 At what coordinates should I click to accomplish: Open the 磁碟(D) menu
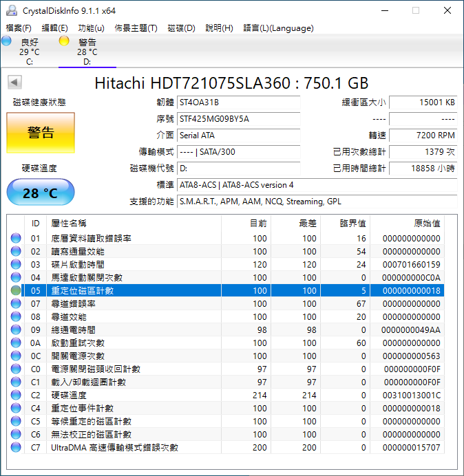(x=182, y=28)
